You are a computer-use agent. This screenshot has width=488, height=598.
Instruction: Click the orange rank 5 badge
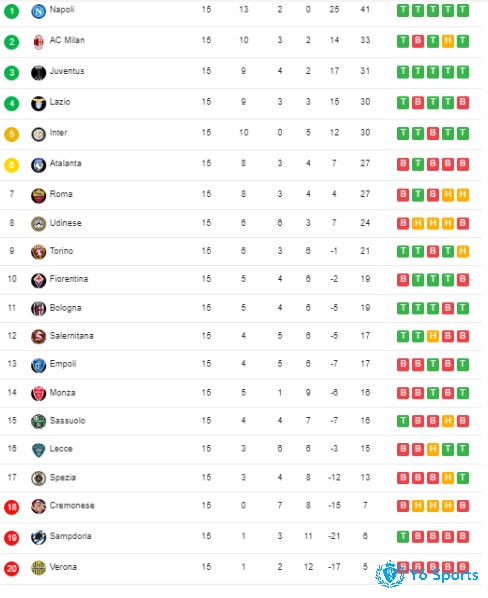(x=11, y=134)
